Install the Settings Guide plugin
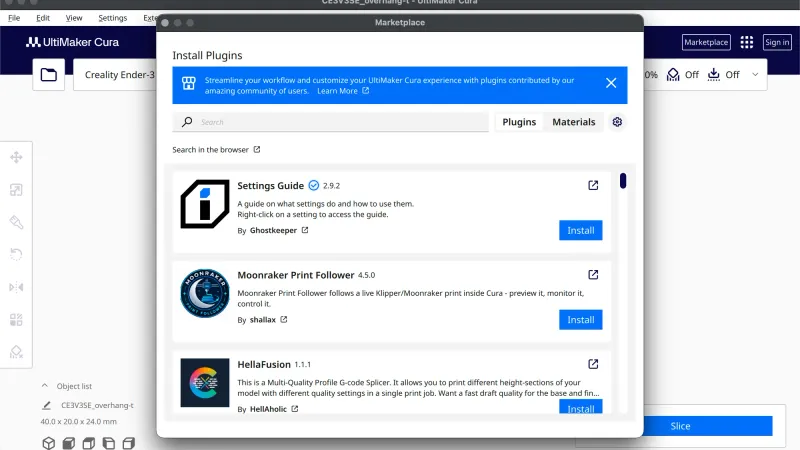800x450 pixels. tap(581, 230)
